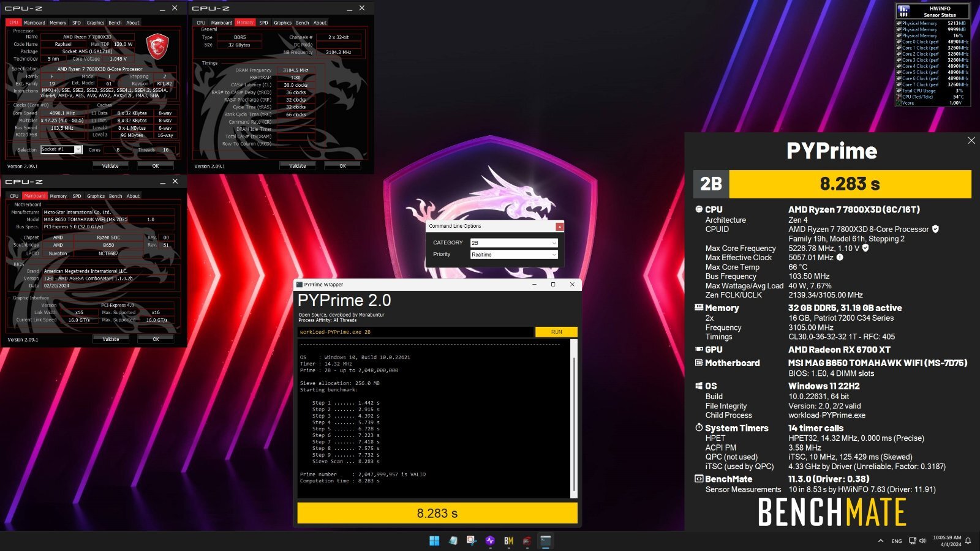Click the 'Vcore' row in HWiNFO
The height and width of the screenshot is (551, 980).
(x=932, y=103)
